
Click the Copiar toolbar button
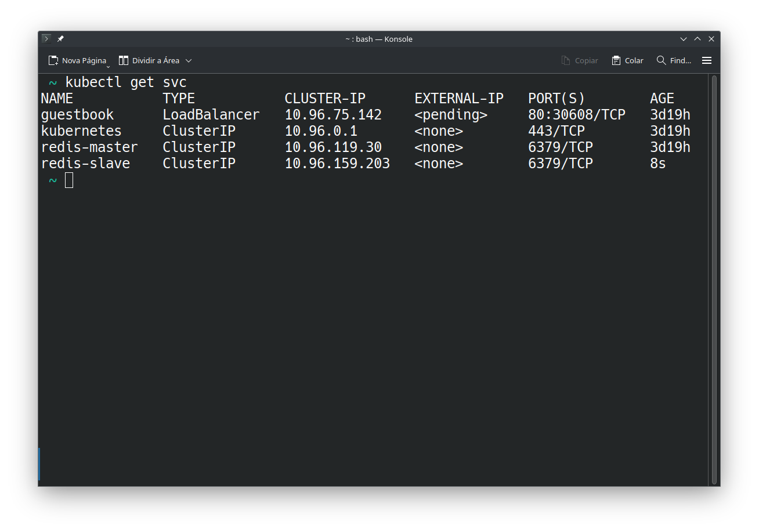pos(580,60)
